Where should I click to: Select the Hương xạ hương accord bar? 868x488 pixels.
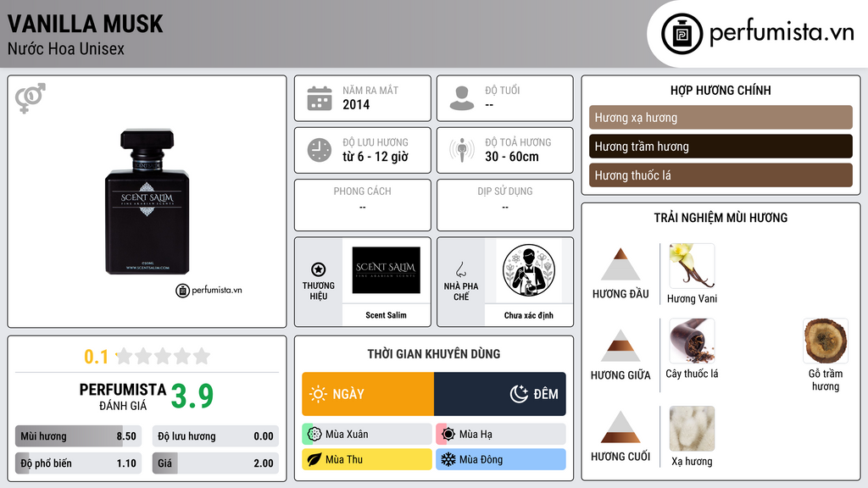721,117
